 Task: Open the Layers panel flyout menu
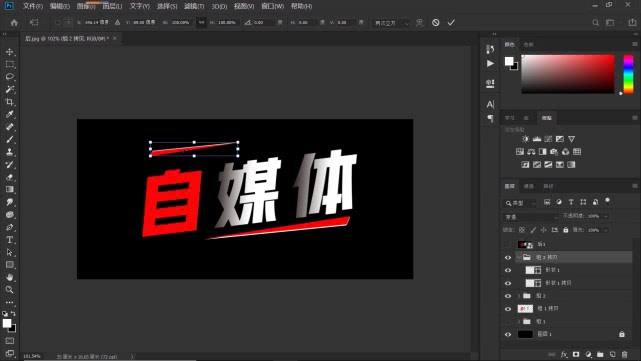(x=634, y=186)
